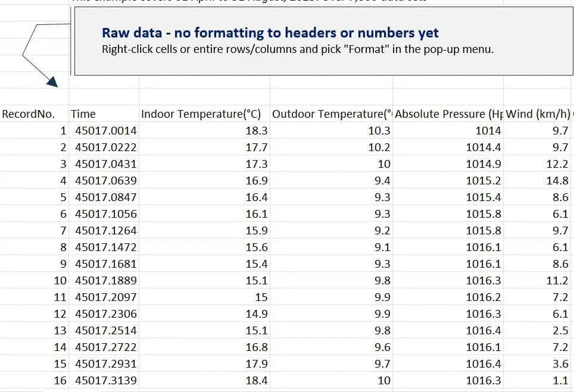Select the Absolute Pressure header cell
This screenshot has width=574, height=392.
448,114
